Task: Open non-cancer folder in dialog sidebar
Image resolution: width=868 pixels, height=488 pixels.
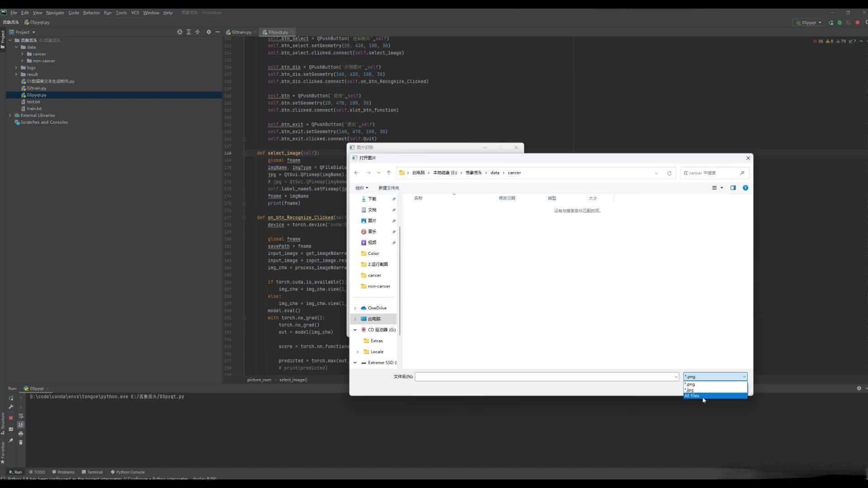Action: (x=379, y=286)
